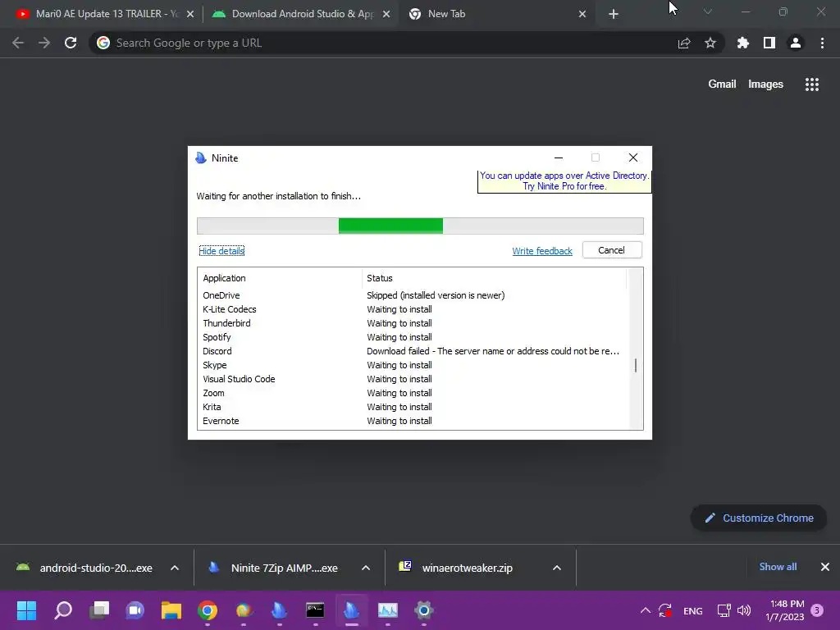Open the network tray icon
Image resolution: width=840 pixels, height=630 pixels.
point(724,610)
